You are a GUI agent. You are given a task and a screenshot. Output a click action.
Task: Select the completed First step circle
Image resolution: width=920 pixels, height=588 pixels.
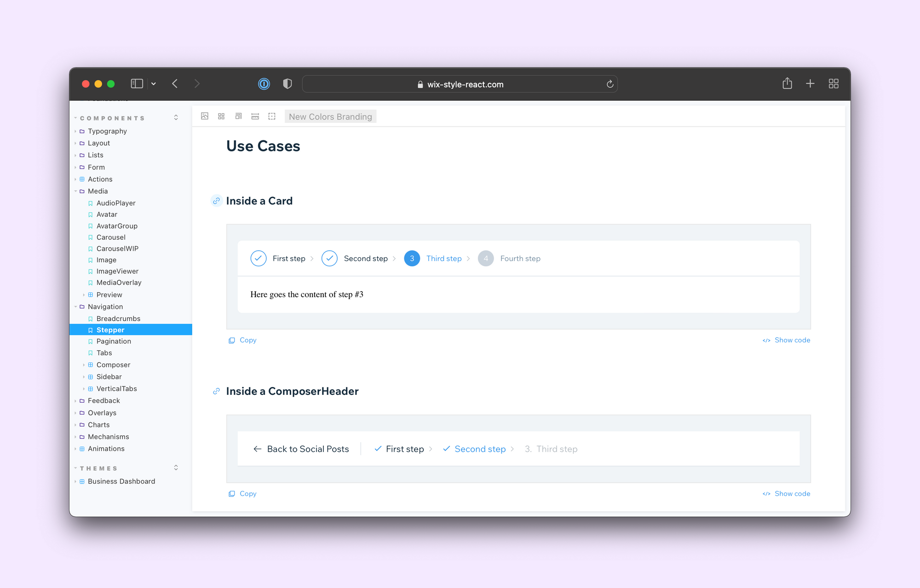[259, 259]
